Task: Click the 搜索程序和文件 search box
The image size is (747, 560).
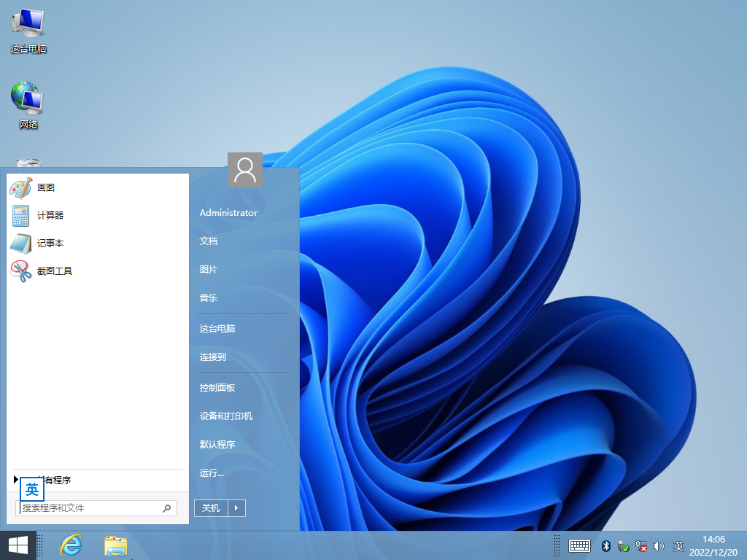Action: [x=89, y=508]
